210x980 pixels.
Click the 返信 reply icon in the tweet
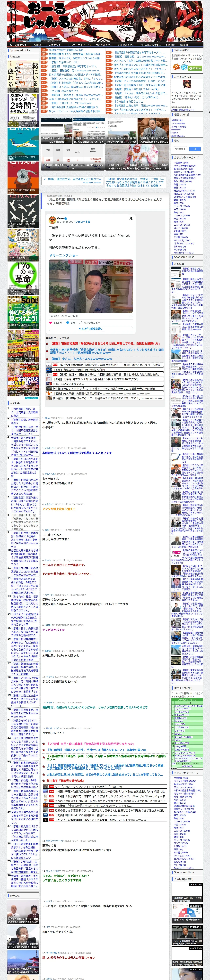[71, 322]
